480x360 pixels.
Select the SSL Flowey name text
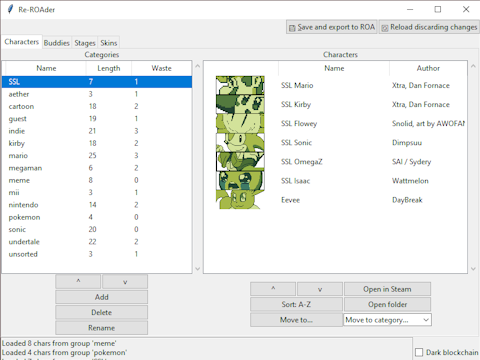[x=299, y=124]
